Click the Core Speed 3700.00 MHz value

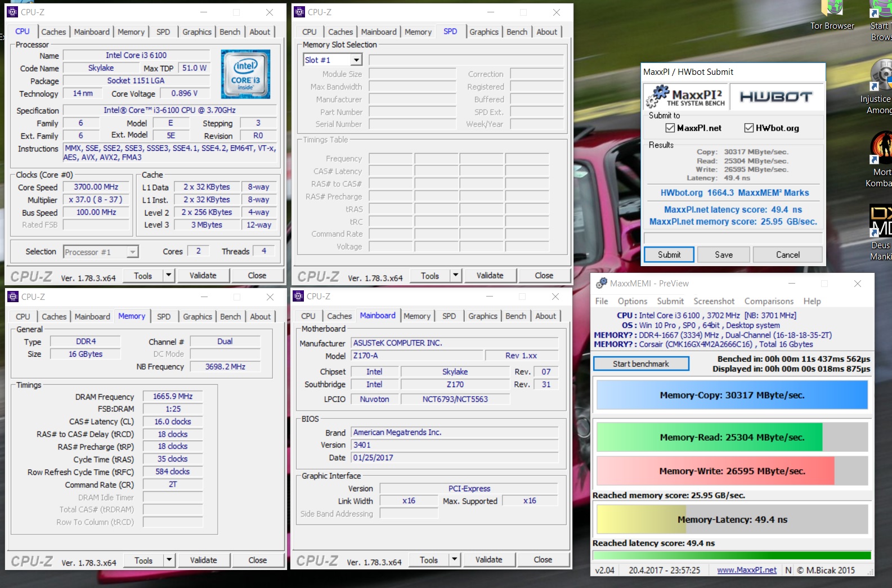pyautogui.click(x=96, y=187)
